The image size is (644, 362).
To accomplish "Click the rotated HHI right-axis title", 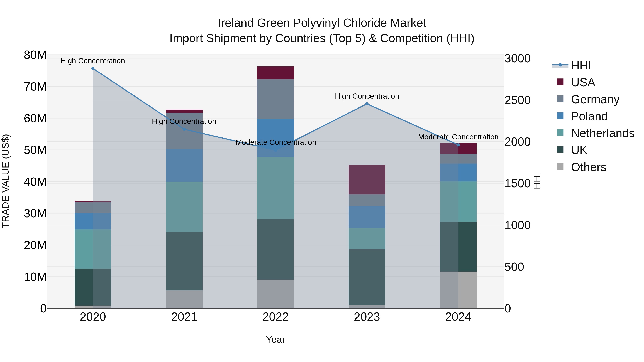I will click(x=537, y=181).
